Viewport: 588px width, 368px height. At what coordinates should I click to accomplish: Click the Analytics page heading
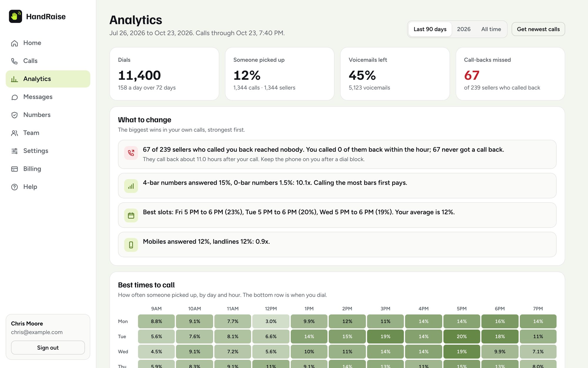click(136, 20)
